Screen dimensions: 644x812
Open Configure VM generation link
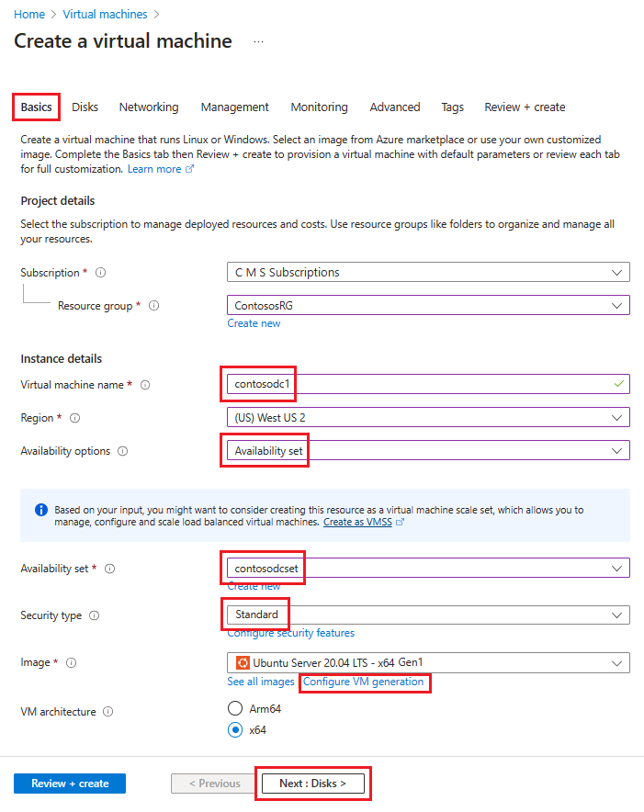[x=364, y=682]
